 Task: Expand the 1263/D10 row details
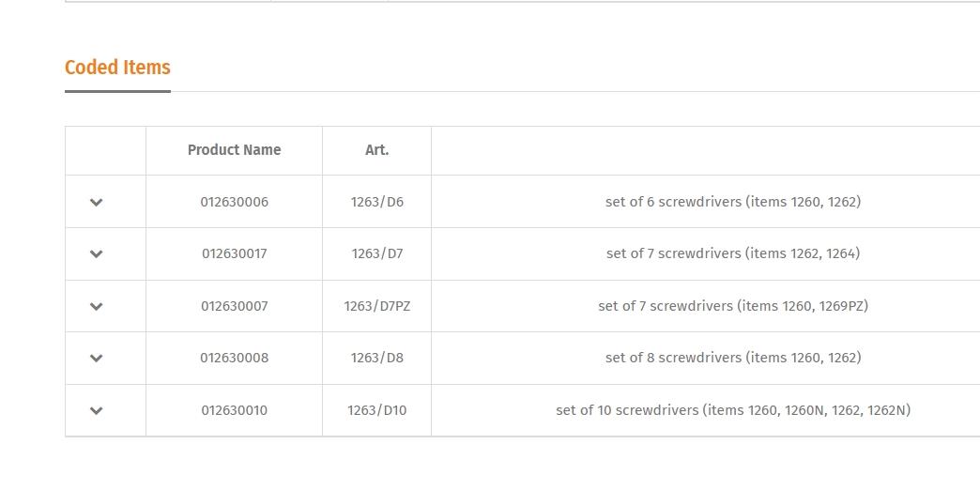click(96, 410)
